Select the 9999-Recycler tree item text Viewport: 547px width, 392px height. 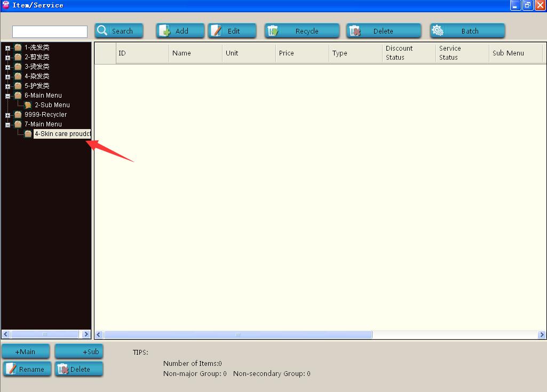click(46, 114)
